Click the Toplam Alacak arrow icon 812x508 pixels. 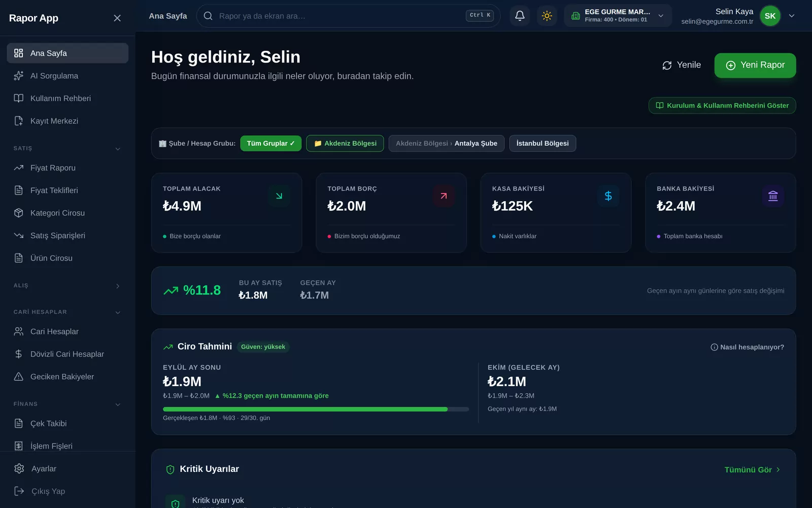tap(279, 196)
